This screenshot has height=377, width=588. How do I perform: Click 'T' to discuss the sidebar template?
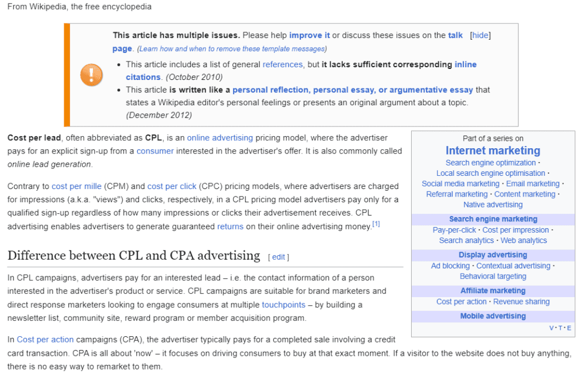(560, 328)
